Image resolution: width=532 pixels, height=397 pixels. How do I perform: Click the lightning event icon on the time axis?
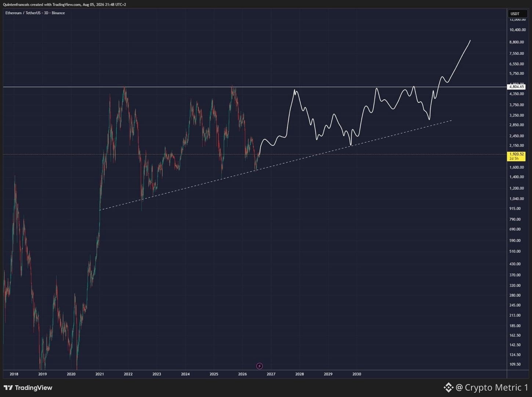click(259, 366)
